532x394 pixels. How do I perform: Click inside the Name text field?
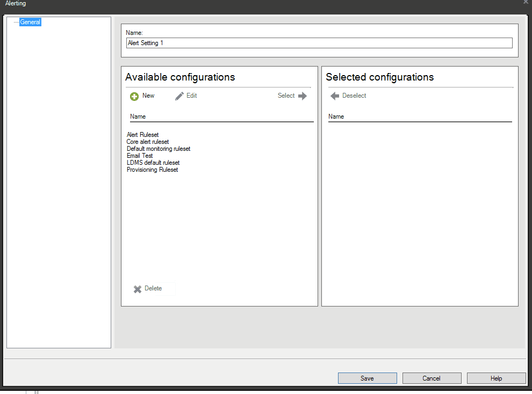319,42
